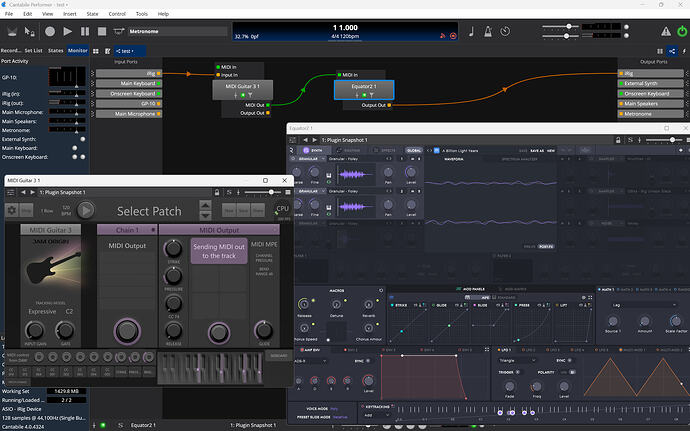Screen dimensions: 690x431
Task: Click the filter funnel icon on Equator2 node
Action: click(x=371, y=95)
